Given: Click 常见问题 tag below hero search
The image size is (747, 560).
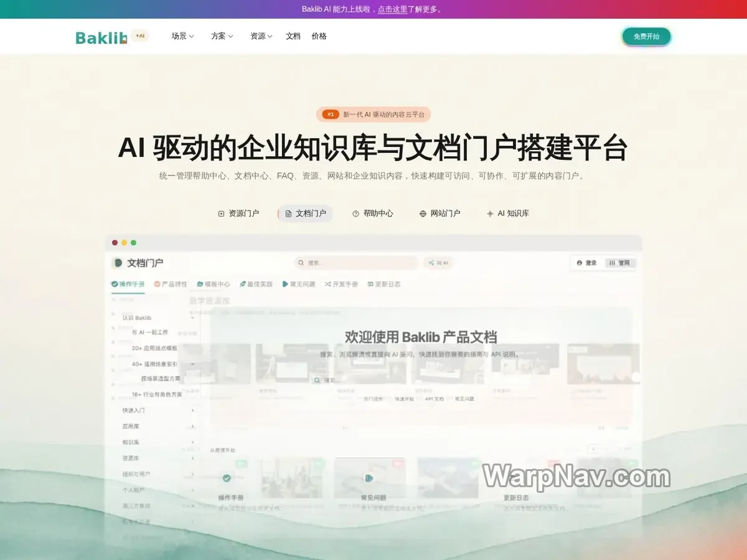Looking at the screenshot, I should 464,399.
